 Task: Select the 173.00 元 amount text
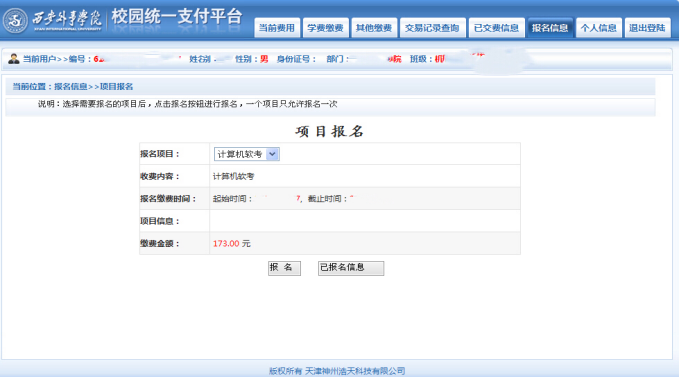(232, 243)
